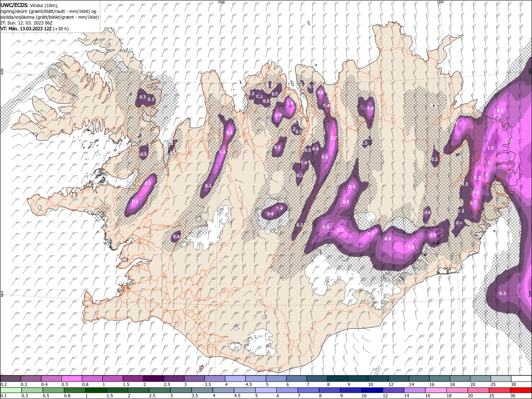Click the '30' value ending the snowfall legend
The width and height of the screenshot is (532, 399).
(514, 384)
